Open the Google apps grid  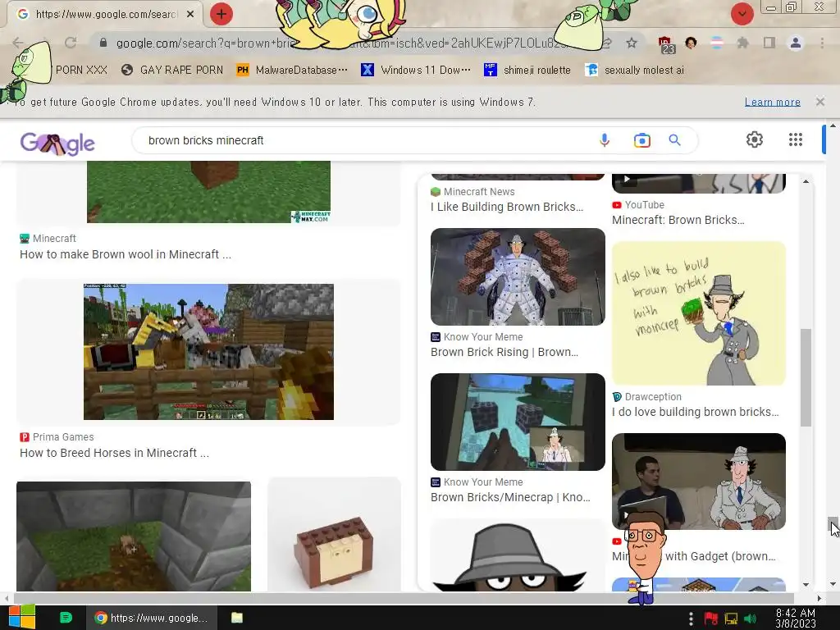796,139
